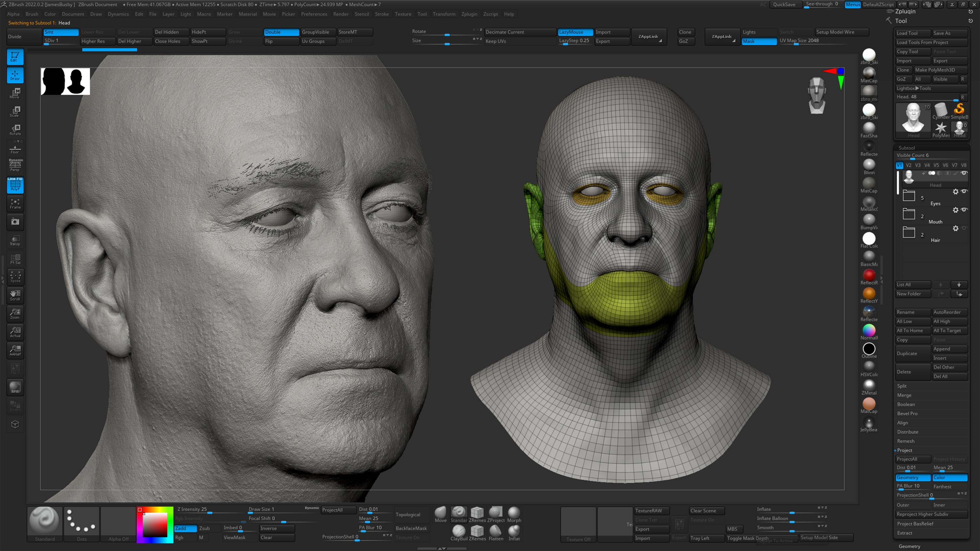Click the Head tool thumbnail
This screenshot has width=980, height=551.
(x=913, y=118)
